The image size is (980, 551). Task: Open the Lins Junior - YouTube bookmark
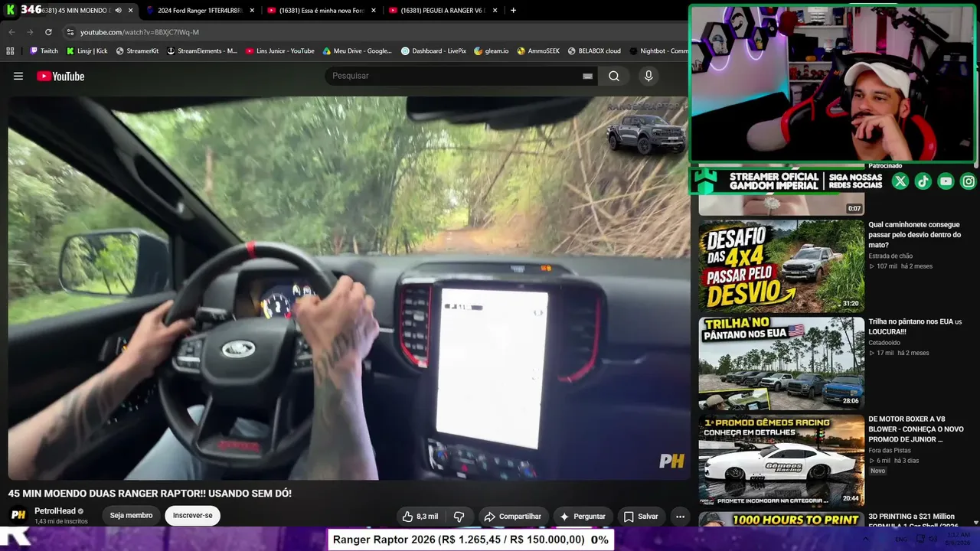280,51
